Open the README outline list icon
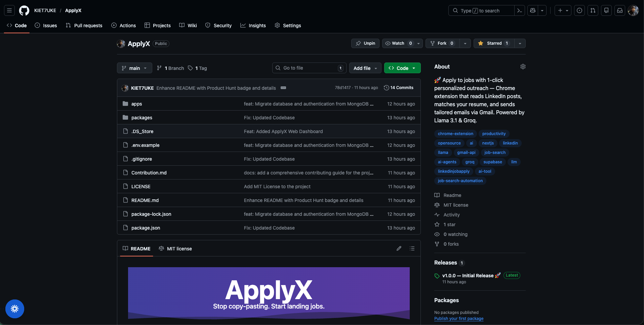This screenshot has width=644, height=325. pyautogui.click(x=412, y=248)
